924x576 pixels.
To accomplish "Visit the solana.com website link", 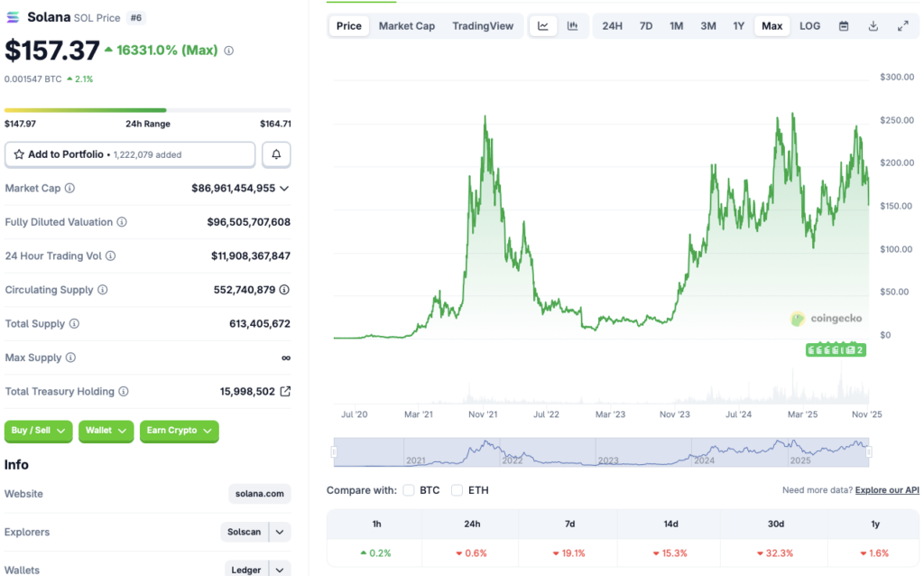I will click(x=260, y=494).
